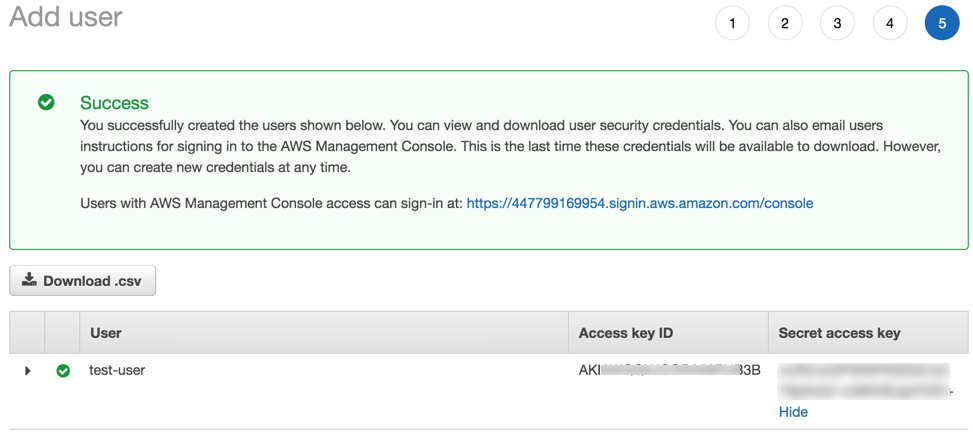Click the test-user green status check icon
Screen dimensions: 973x438
(63, 371)
